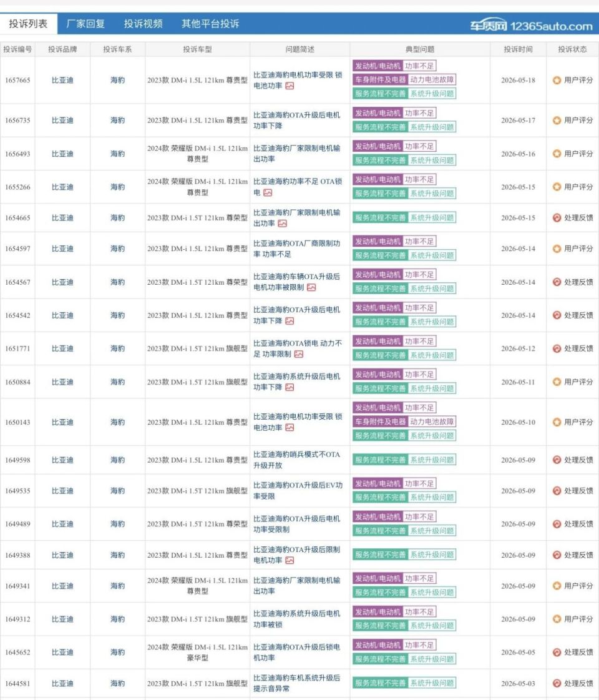Click date 2026-05-05 cell
599x700 pixels.
tap(518, 653)
